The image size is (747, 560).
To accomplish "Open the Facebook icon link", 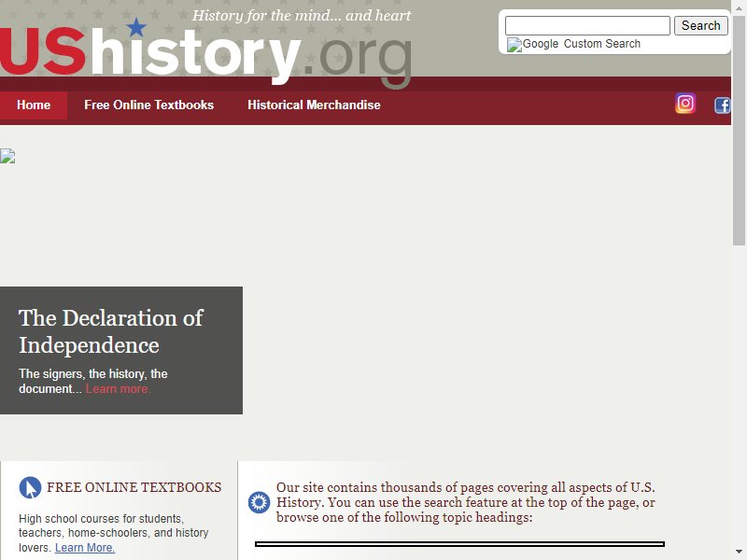I will (x=722, y=105).
